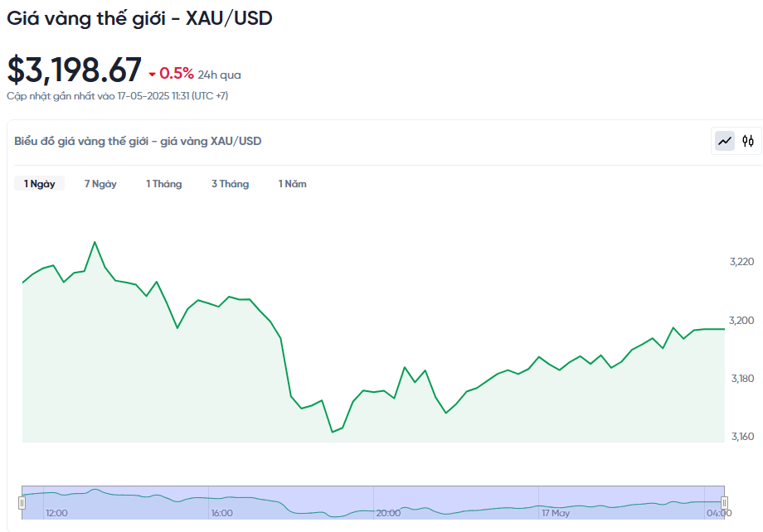Select the 1 Tháng time range

click(164, 184)
